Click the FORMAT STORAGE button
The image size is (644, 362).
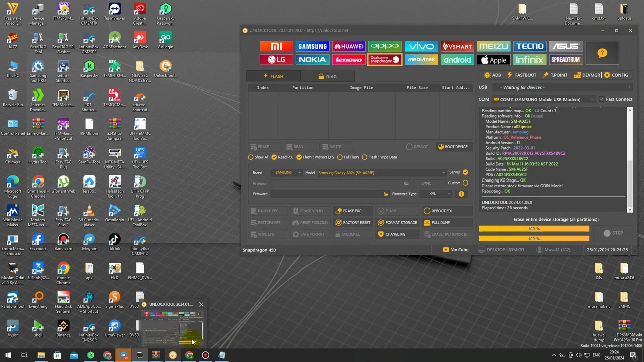coord(397,223)
